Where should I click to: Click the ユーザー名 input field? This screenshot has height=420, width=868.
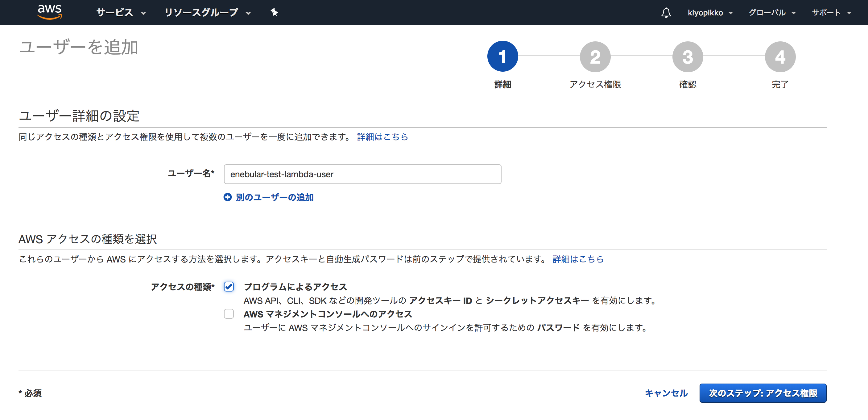362,174
